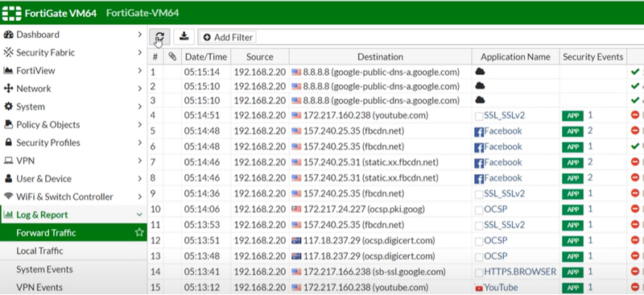The image size is (644, 295).
Task: Star Forward Traffic as favorite
Action: click(x=139, y=232)
